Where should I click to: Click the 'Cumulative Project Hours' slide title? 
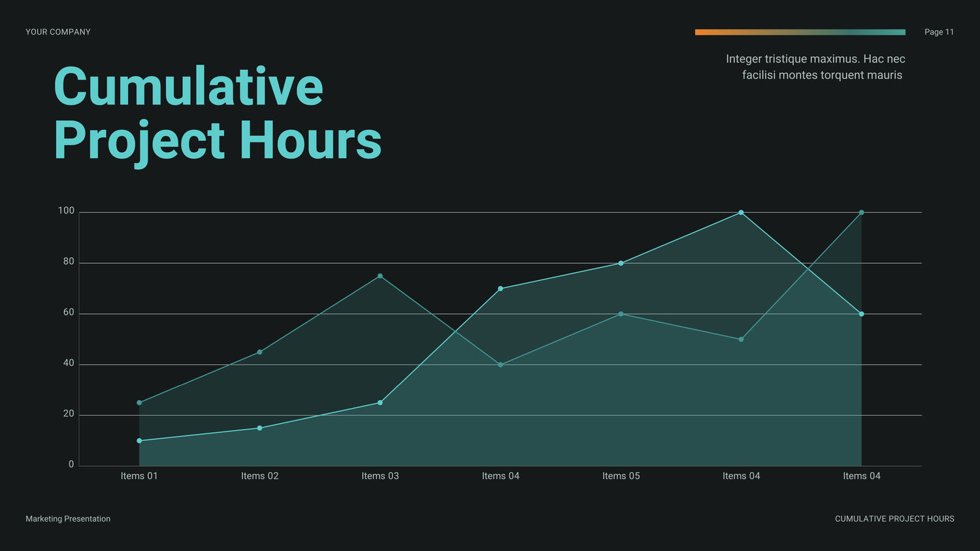click(x=217, y=113)
